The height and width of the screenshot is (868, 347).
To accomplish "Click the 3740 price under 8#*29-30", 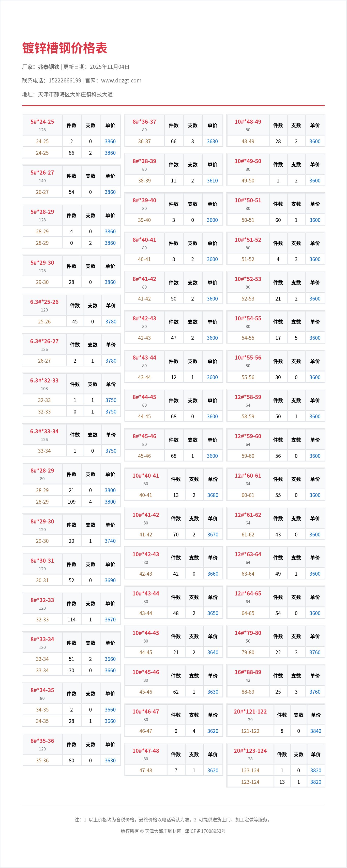I will (x=110, y=541).
